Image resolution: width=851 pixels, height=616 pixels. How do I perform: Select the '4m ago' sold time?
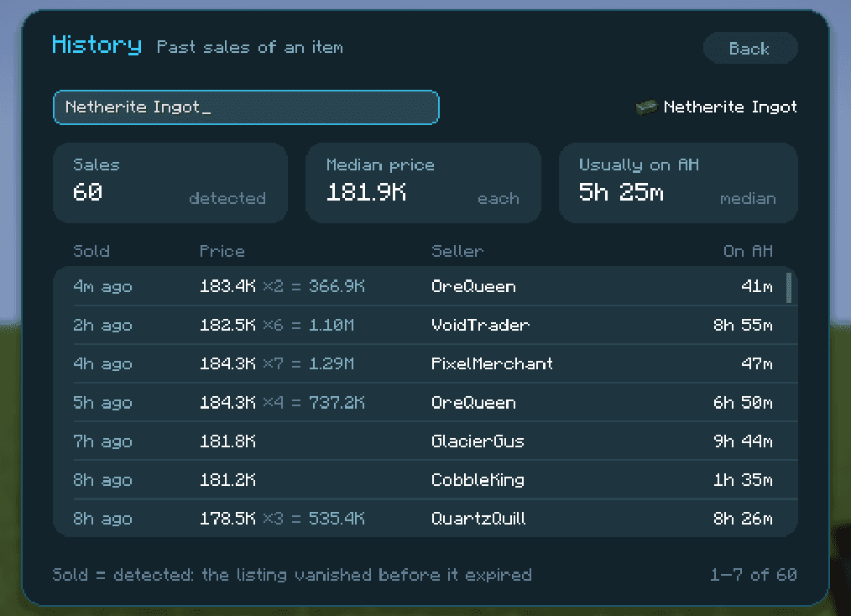click(x=102, y=286)
